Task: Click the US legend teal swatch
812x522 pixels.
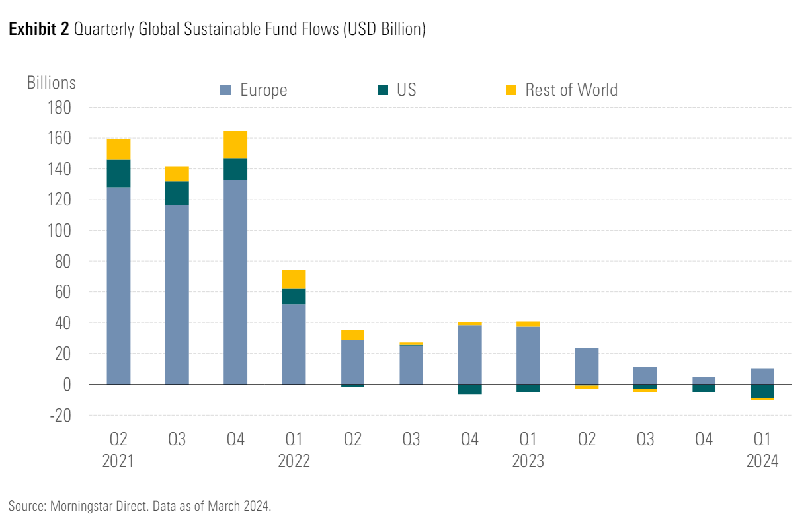Action: 382,91
